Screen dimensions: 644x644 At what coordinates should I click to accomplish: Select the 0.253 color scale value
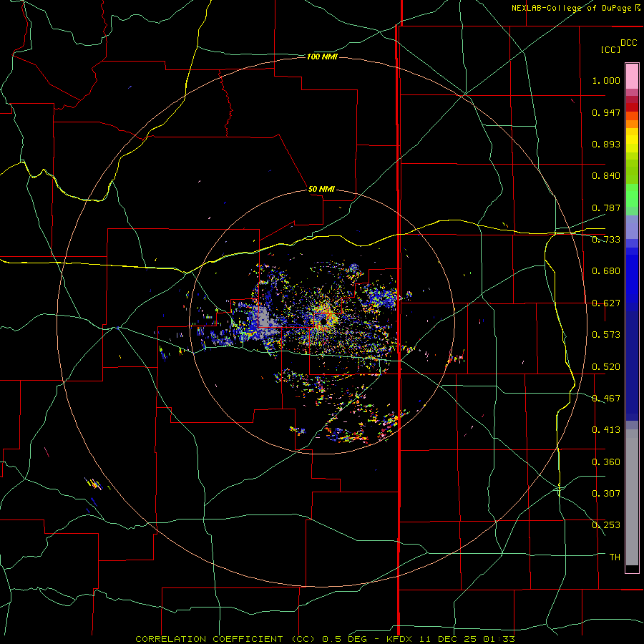click(x=606, y=525)
